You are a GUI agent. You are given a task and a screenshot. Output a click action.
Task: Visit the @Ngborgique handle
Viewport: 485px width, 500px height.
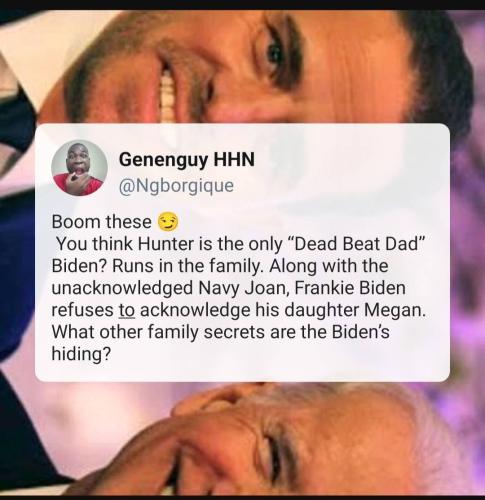point(176,186)
